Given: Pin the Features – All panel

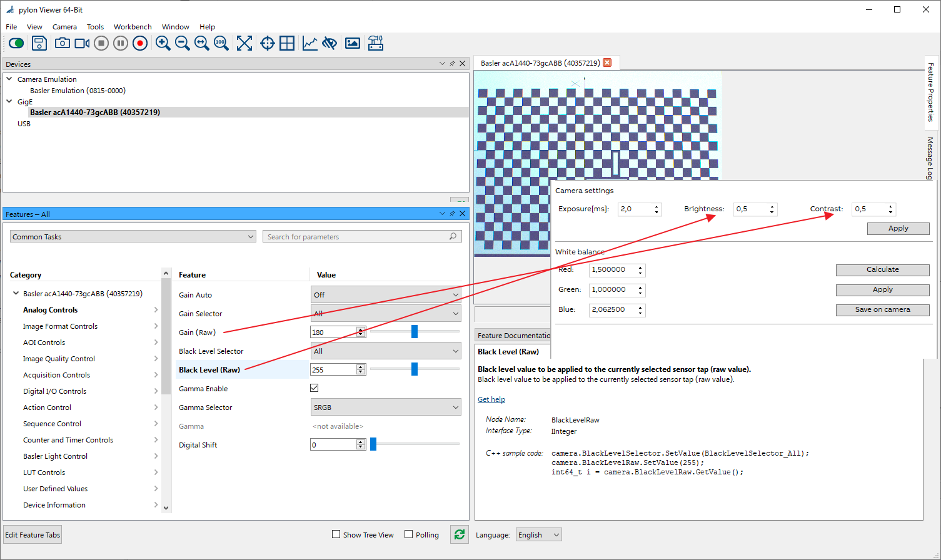Looking at the screenshot, I should pos(452,214).
